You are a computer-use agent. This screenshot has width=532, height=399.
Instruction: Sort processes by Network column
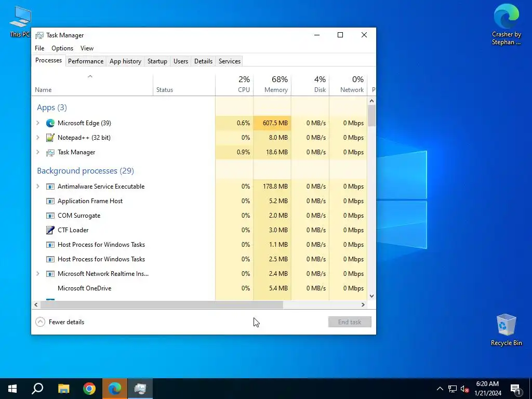[x=348, y=85]
